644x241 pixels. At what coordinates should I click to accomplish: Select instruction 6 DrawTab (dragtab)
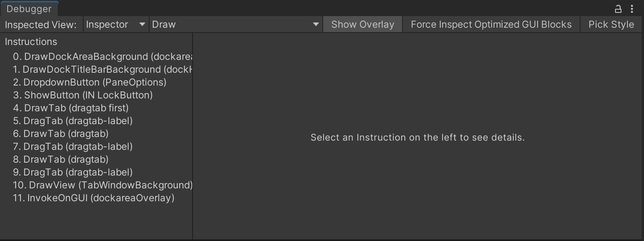[61, 134]
